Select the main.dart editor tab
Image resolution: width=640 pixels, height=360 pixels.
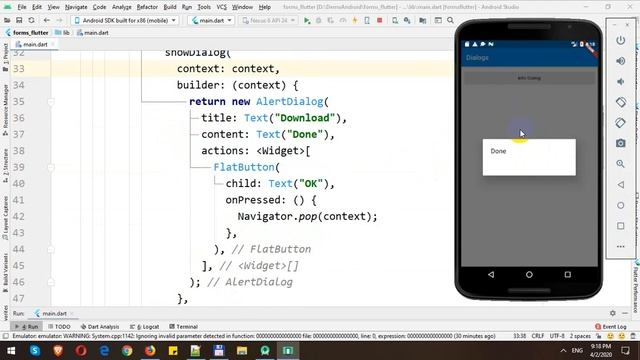[x=35, y=44]
